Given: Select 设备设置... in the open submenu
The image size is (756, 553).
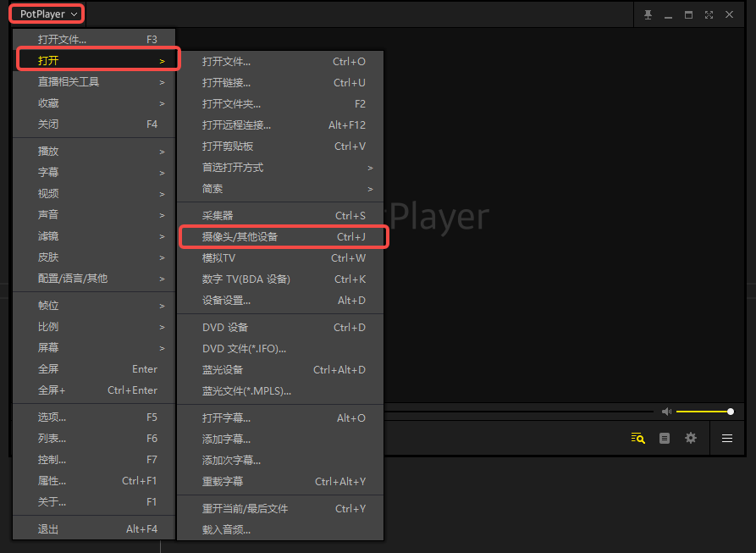Looking at the screenshot, I should click(279, 301).
